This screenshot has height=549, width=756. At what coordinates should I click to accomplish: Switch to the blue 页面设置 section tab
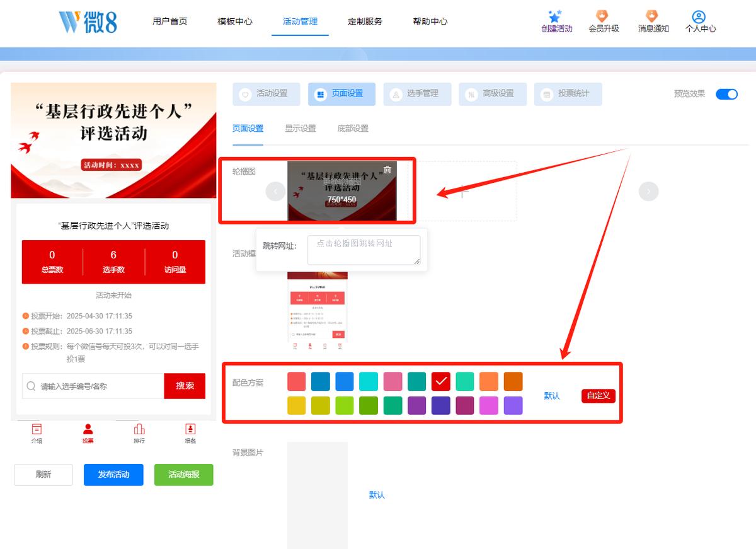pyautogui.click(x=341, y=94)
